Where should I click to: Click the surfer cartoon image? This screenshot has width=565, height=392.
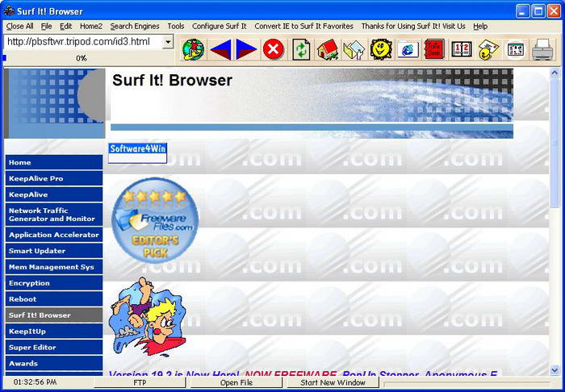148,316
